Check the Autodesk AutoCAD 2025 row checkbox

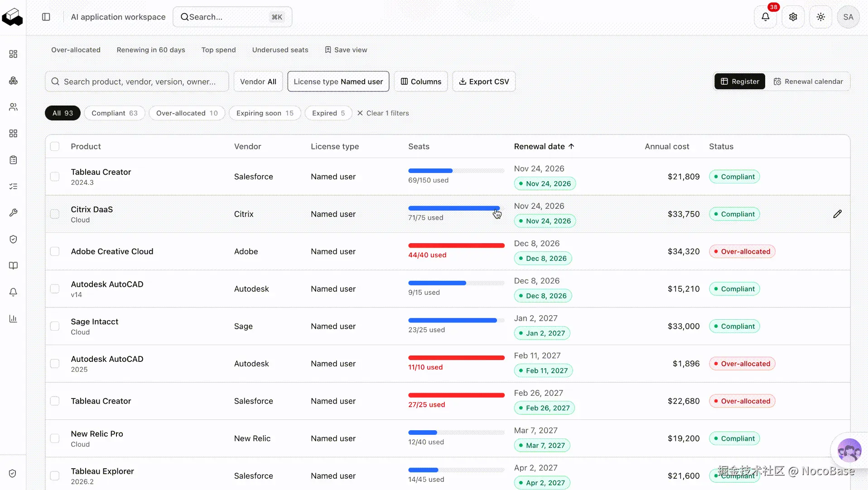(x=55, y=364)
